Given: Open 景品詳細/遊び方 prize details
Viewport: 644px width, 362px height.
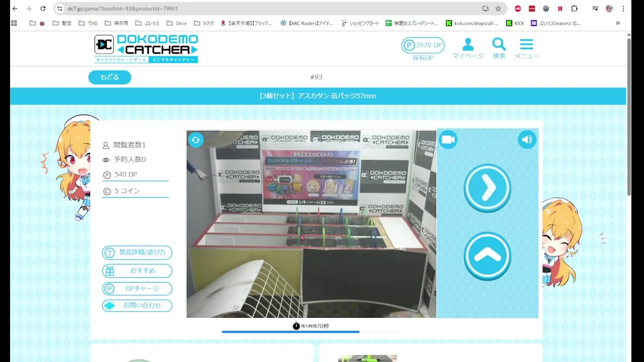Looking at the screenshot, I should click(137, 252).
